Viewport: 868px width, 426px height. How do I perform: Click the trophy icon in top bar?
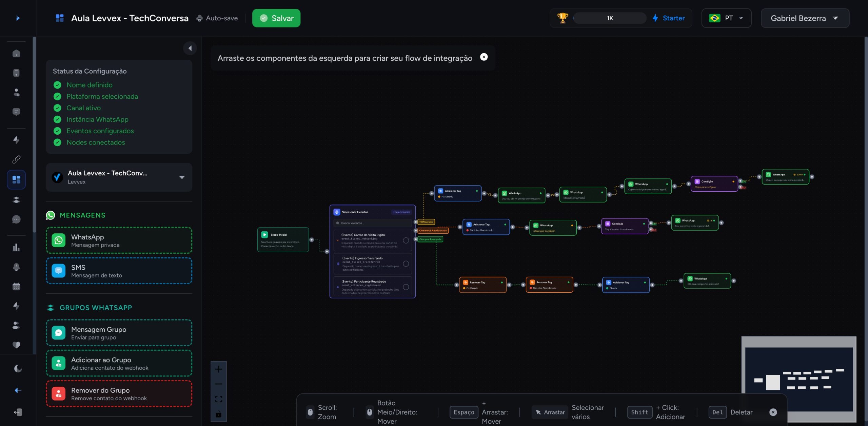563,18
